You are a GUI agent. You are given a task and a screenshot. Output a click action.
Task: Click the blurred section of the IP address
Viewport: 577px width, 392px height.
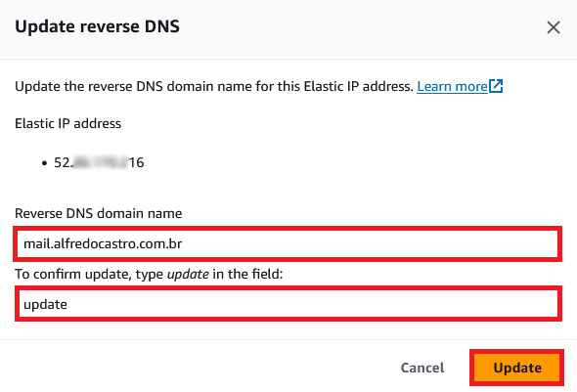[100, 162]
